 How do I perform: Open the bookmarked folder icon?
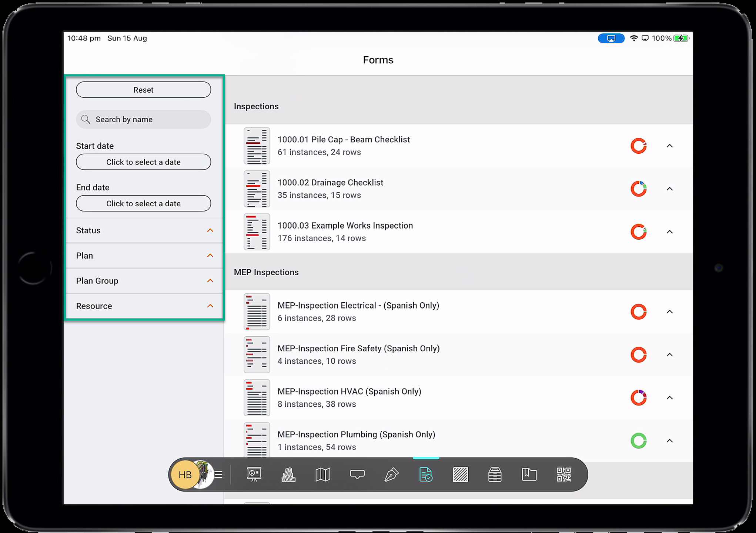[529, 474]
